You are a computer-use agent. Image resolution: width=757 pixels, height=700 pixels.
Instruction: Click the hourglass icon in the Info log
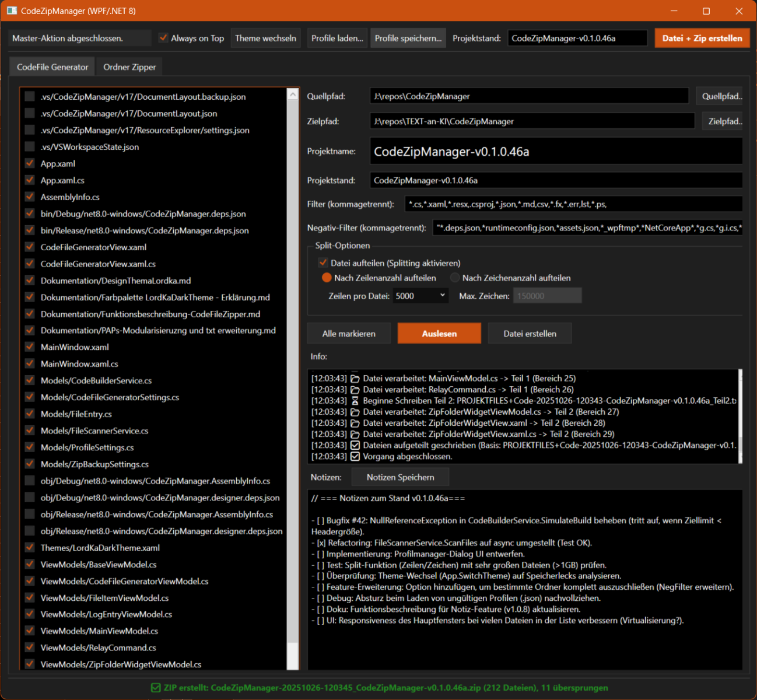point(355,401)
